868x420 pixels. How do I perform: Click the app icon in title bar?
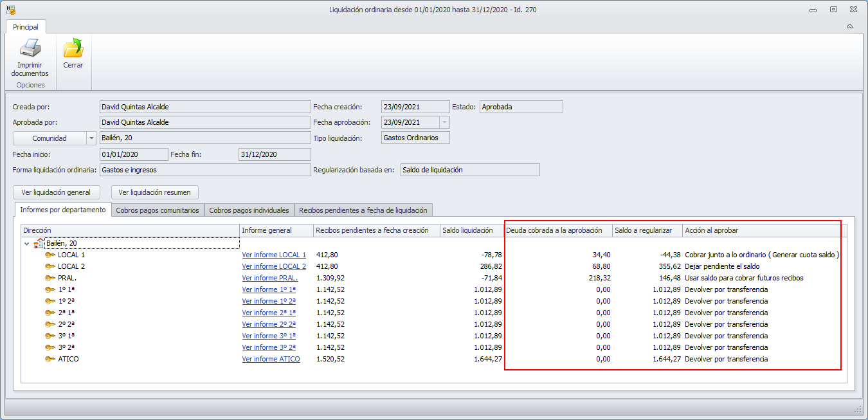(10, 10)
